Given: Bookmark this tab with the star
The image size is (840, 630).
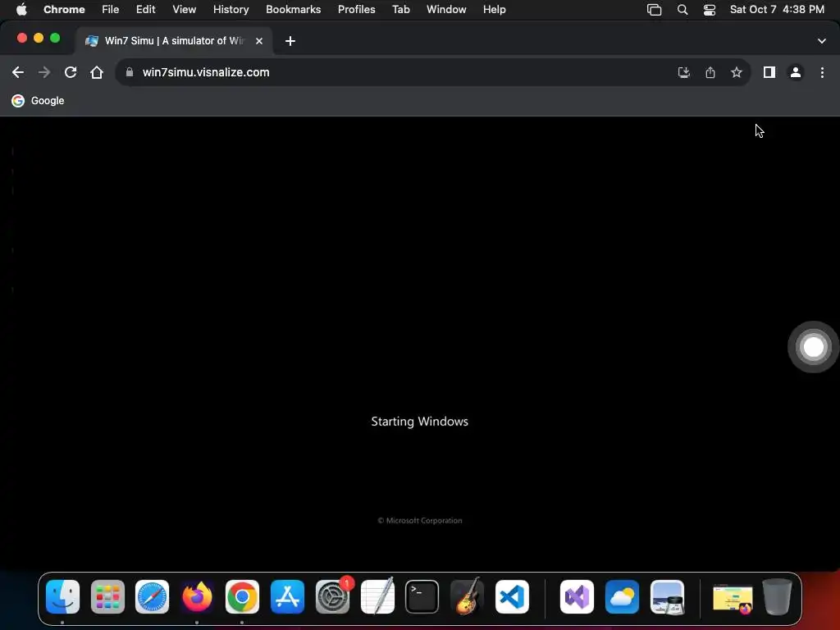Looking at the screenshot, I should point(737,72).
